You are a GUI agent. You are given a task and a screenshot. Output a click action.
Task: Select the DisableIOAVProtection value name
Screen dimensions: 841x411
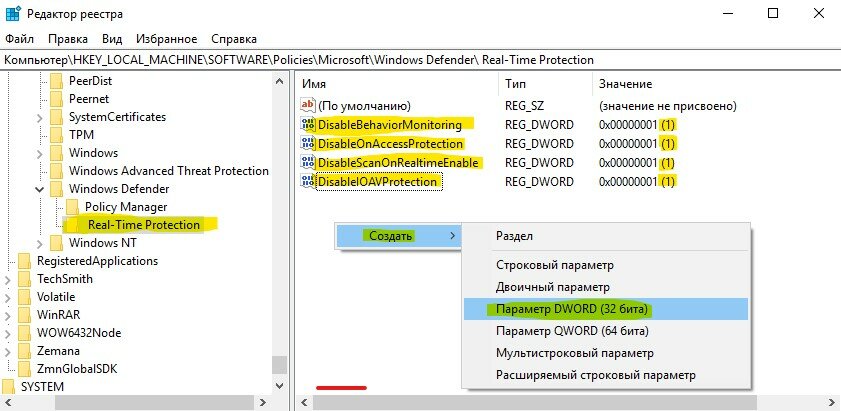[x=378, y=181]
